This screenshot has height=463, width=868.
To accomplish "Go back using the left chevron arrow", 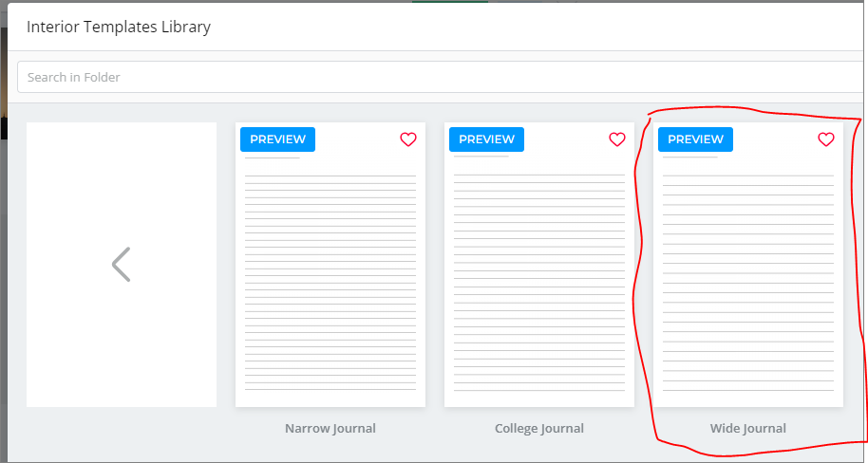I will [122, 265].
